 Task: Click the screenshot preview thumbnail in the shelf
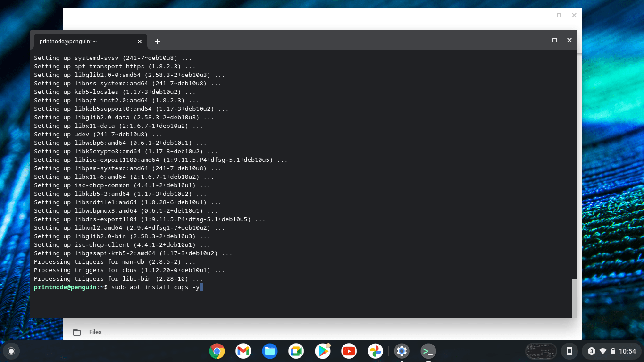pyautogui.click(x=541, y=351)
